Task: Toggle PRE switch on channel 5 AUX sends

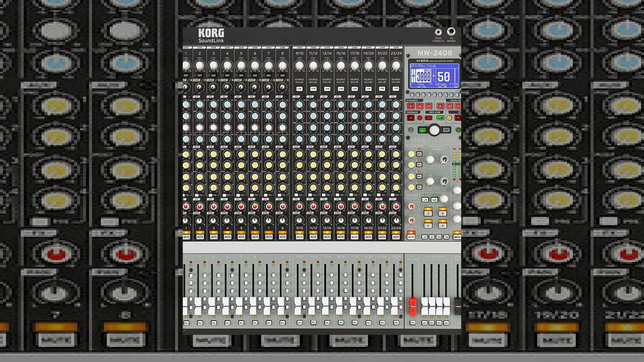Action: [x=238, y=195]
